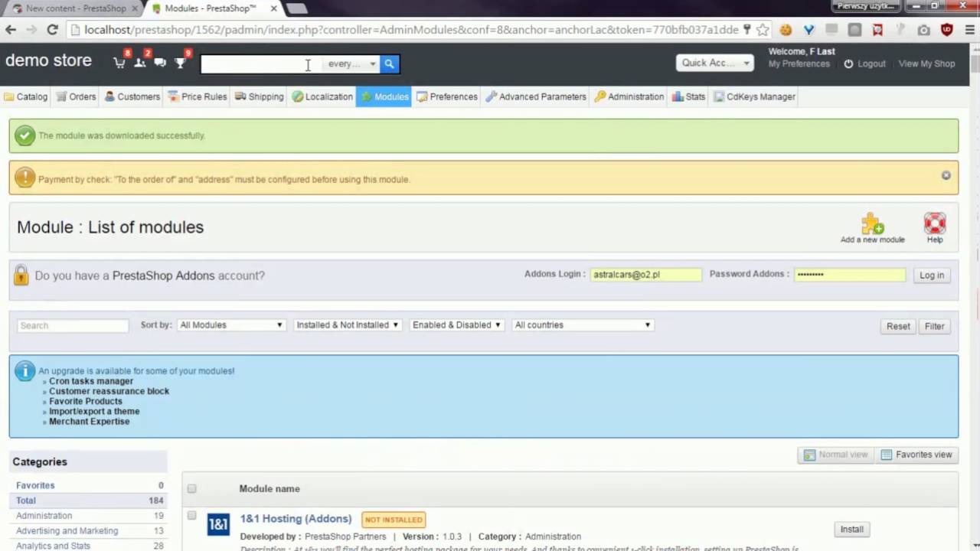Open the Preferences menu

446,96
